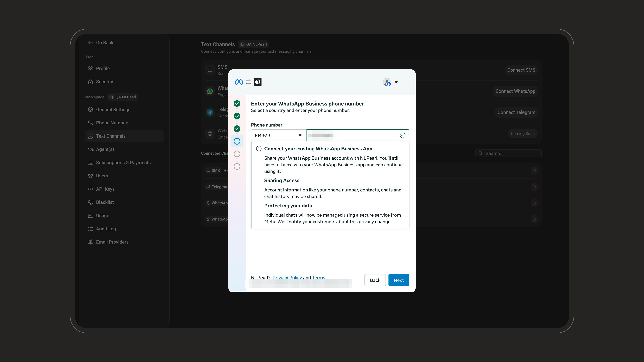
Task: Select Text Channels in the sidebar
Action: click(124, 136)
